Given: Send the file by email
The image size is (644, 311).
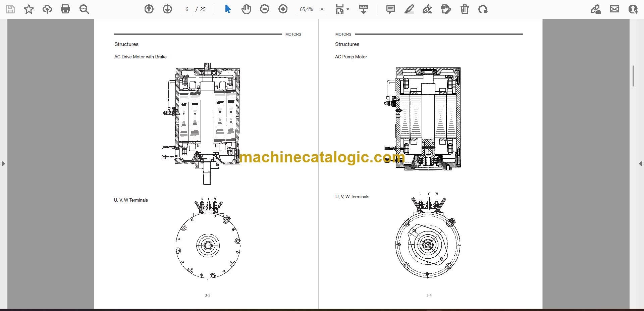Looking at the screenshot, I should pyautogui.click(x=614, y=9).
